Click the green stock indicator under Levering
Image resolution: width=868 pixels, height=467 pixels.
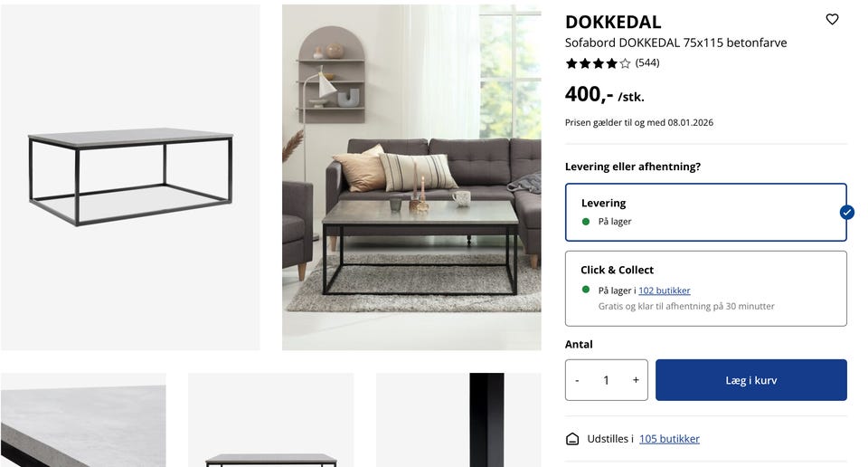click(586, 222)
